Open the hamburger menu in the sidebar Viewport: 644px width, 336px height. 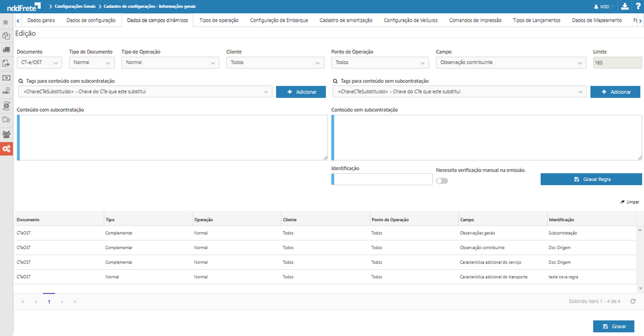pyautogui.click(x=6, y=22)
